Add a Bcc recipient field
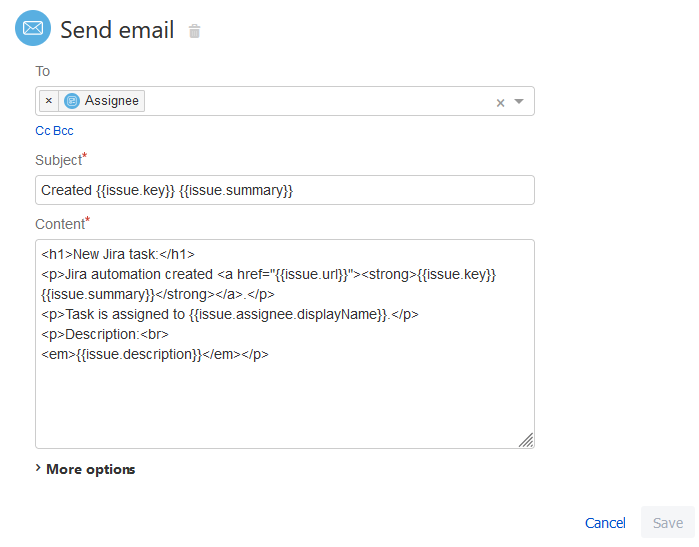699x547 pixels. pyautogui.click(x=63, y=131)
